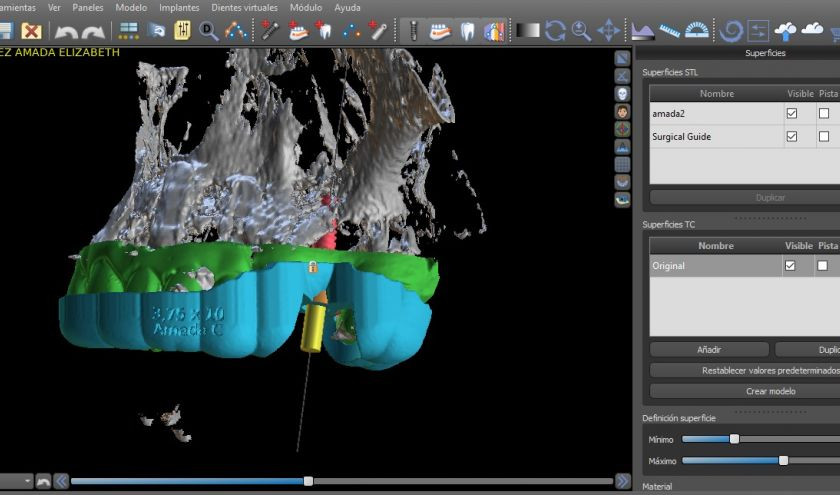Uncheck Visible for the amada2 surface
Image resolution: width=840 pixels, height=495 pixels.
pos(792,114)
